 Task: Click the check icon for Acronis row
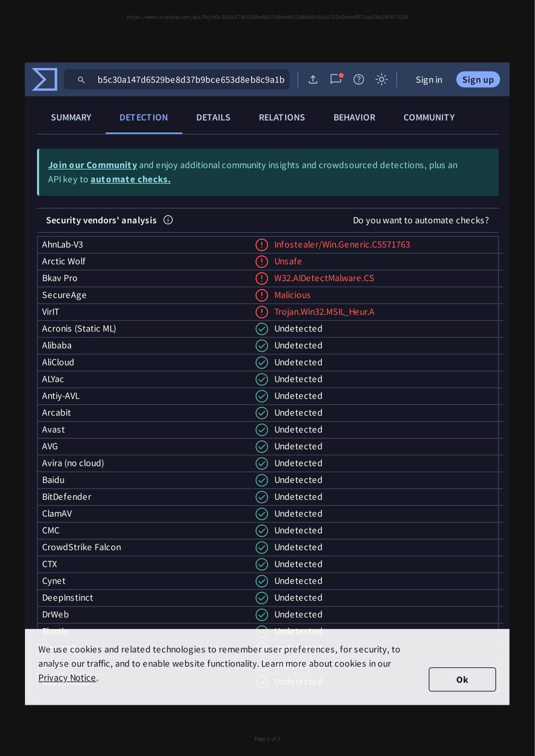pyautogui.click(x=261, y=329)
